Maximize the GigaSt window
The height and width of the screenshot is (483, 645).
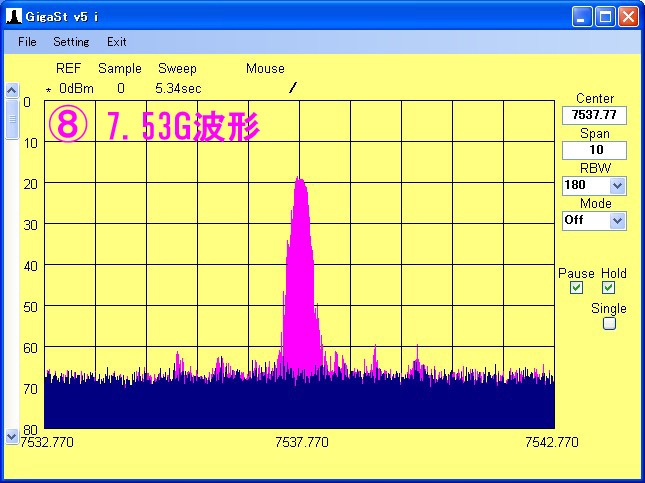coord(605,17)
